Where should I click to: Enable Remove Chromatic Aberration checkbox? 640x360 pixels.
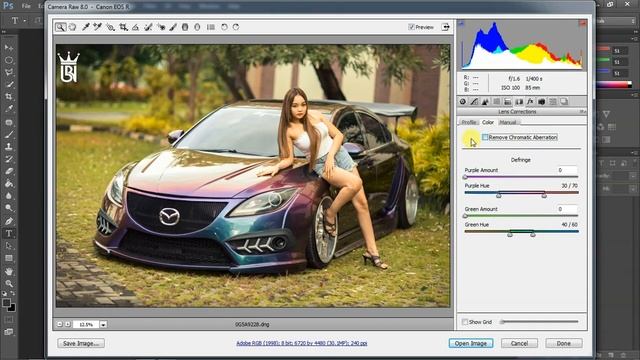(485, 137)
